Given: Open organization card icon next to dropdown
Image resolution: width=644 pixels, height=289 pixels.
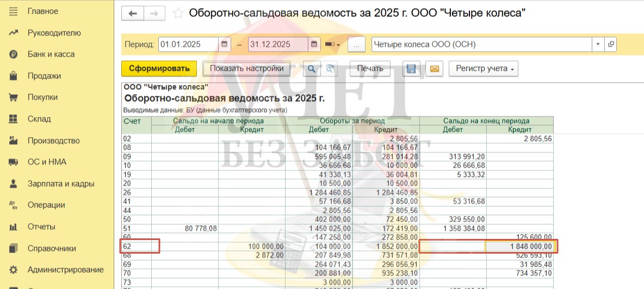Looking at the screenshot, I should click(x=611, y=45).
